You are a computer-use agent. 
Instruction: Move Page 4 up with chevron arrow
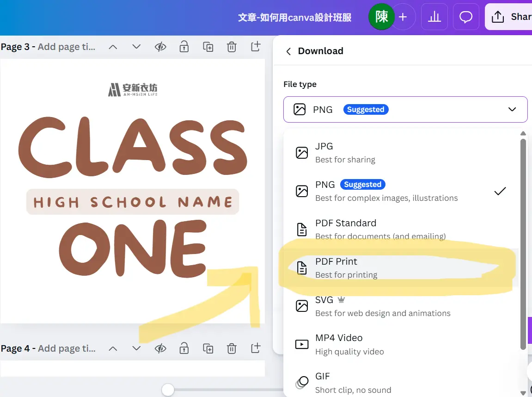pyautogui.click(x=113, y=348)
